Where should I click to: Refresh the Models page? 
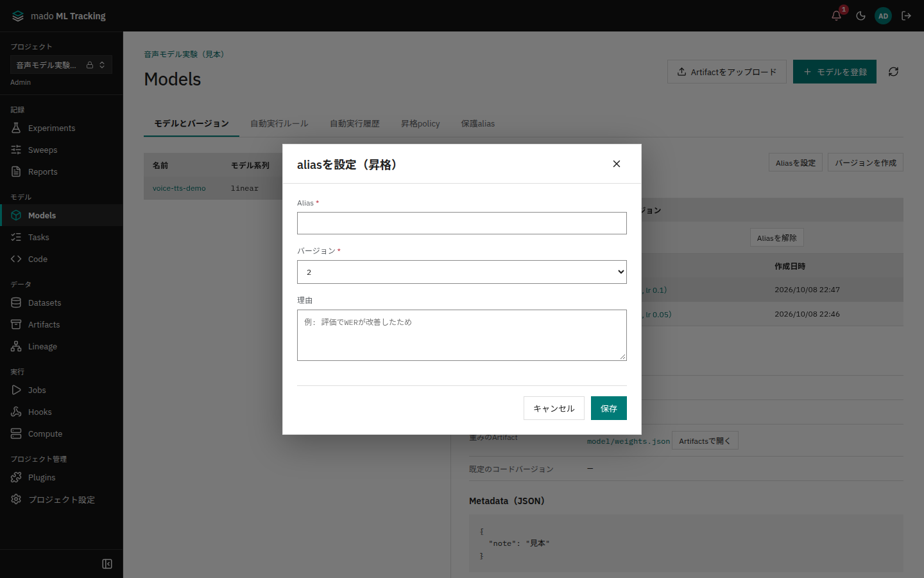tap(893, 72)
